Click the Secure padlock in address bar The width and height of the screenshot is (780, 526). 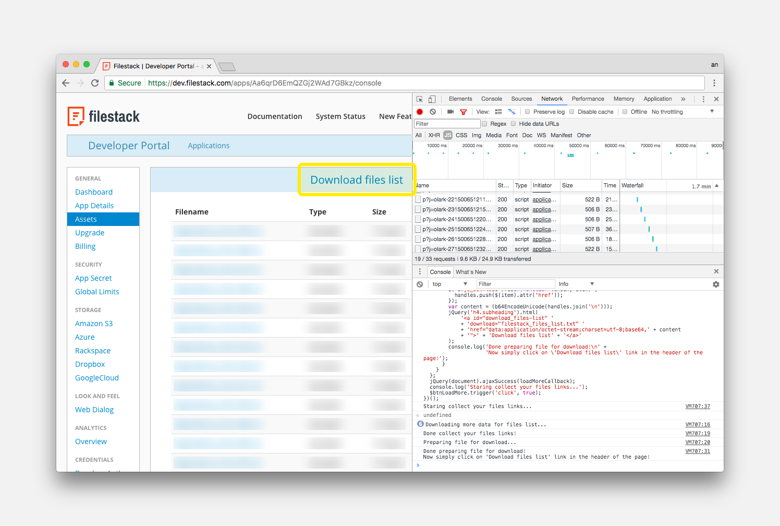click(x=111, y=83)
